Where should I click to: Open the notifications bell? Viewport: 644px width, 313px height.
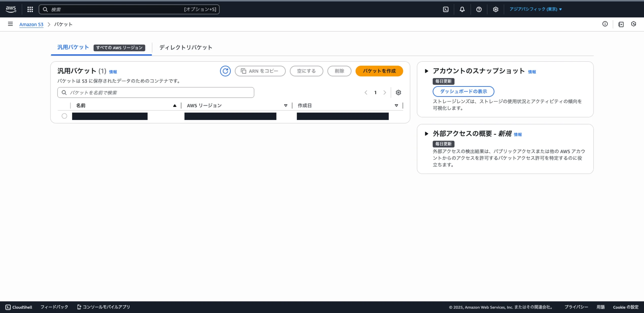click(x=462, y=9)
